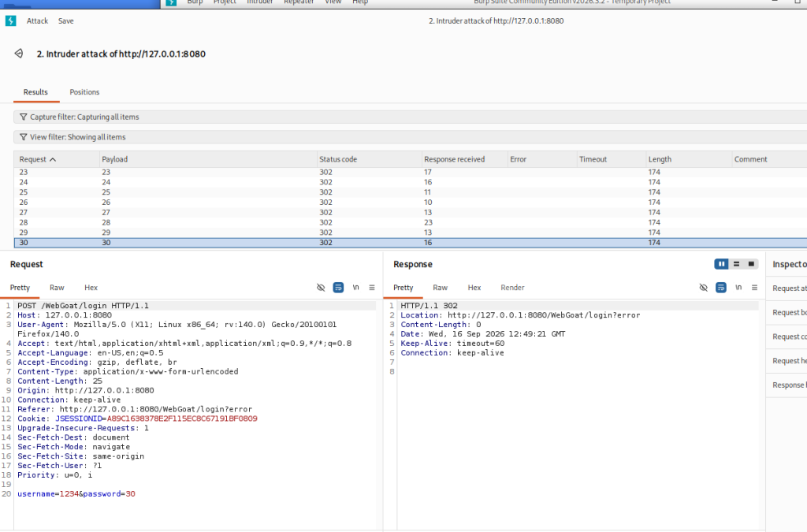The image size is (807, 532).
Task: Sort by Status code column header
Action: [x=369, y=159]
